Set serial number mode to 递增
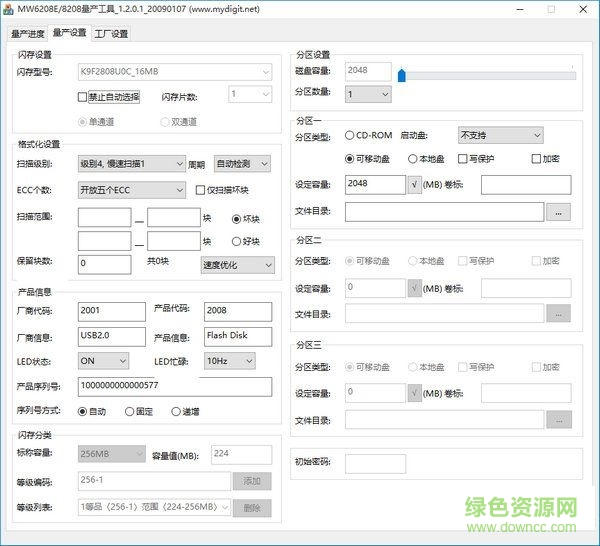The image size is (600, 546). (176, 411)
